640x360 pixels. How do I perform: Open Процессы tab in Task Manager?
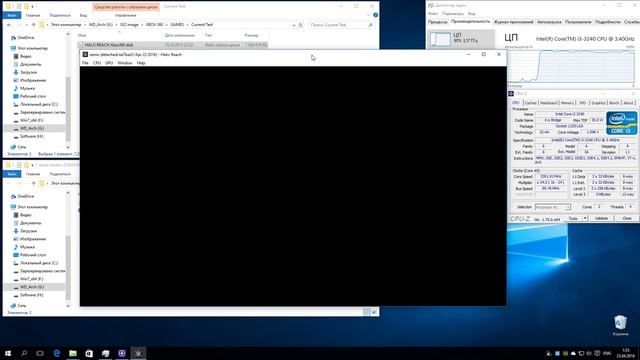(x=438, y=22)
